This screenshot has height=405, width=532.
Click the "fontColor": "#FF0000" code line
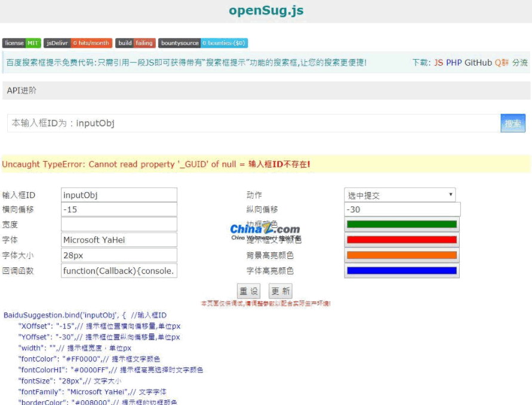click(x=89, y=359)
